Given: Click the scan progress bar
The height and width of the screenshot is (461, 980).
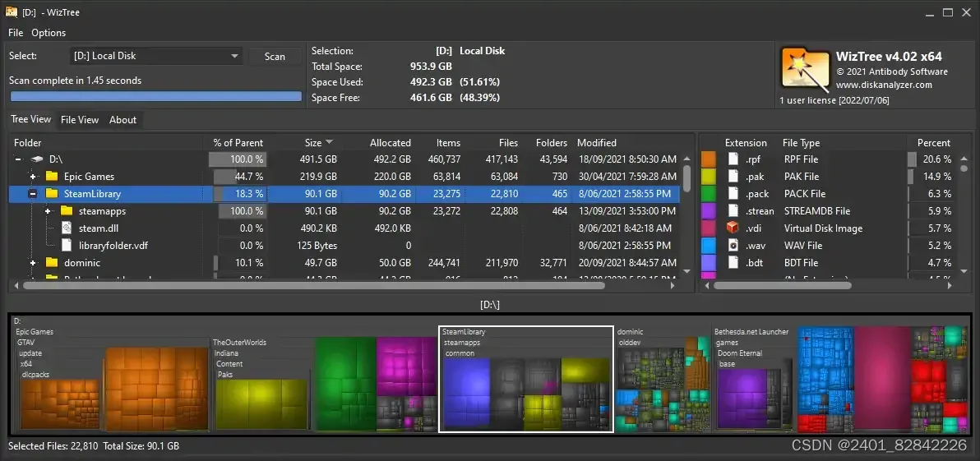Looking at the screenshot, I should [155, 96].
